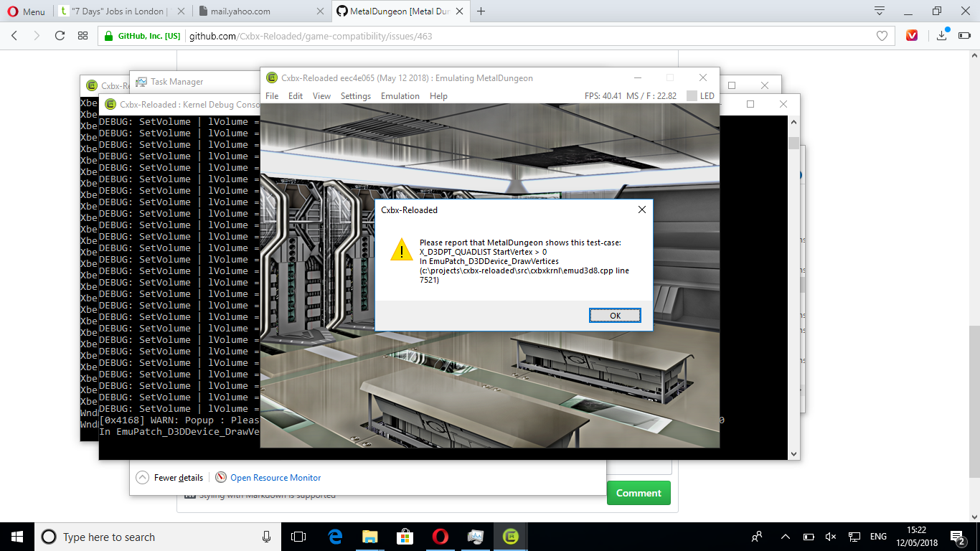980x551 pixels.
Task: Open the battery status tray icon
Action: [x=809, y=537]
